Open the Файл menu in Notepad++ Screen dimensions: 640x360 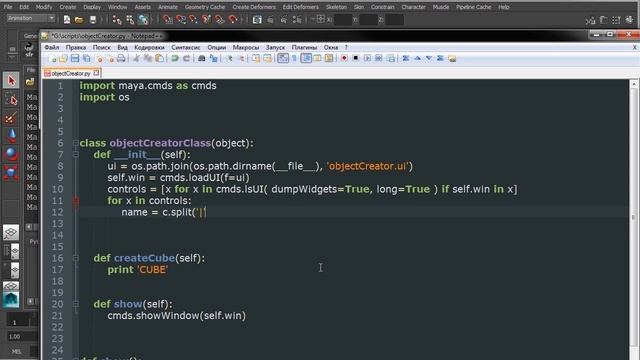[51, 47]
